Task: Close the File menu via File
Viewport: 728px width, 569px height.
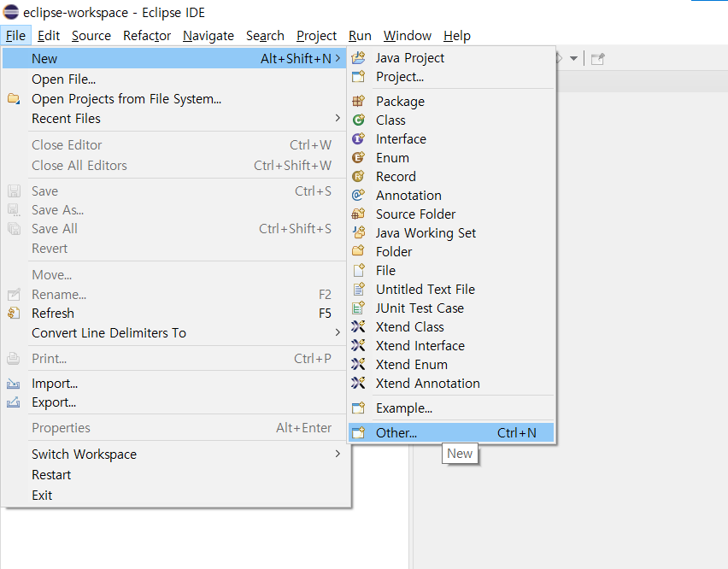Action: (x=15, y=36)
